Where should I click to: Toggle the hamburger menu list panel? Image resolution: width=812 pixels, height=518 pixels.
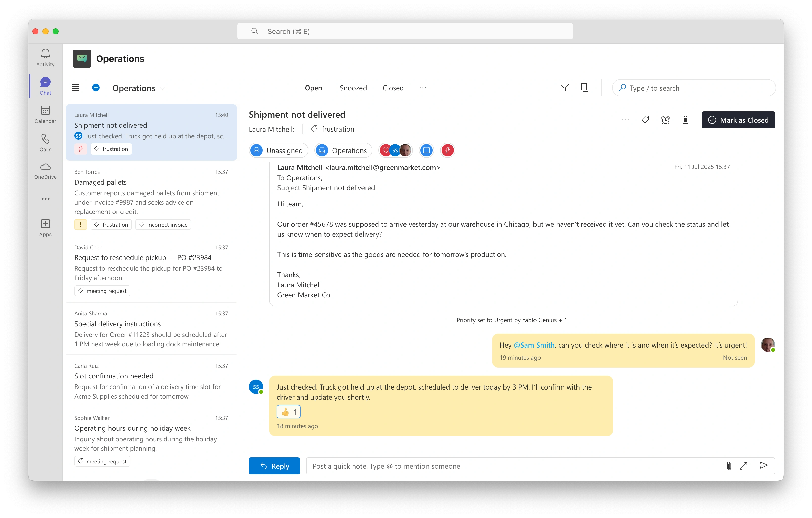tap(76, 88)
